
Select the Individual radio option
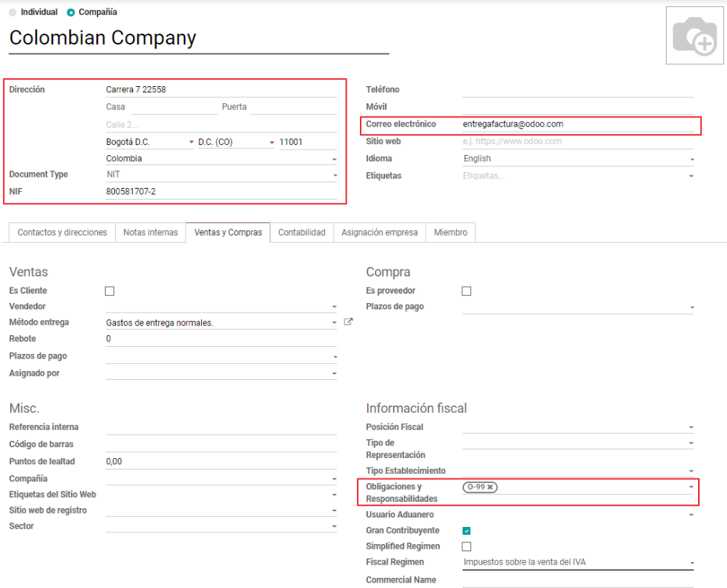click(x=13, y=12)
